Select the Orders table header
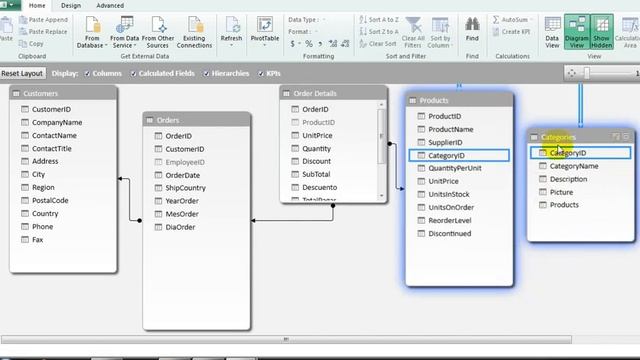The width and height of the screenshot is (640, 360). 197,120
